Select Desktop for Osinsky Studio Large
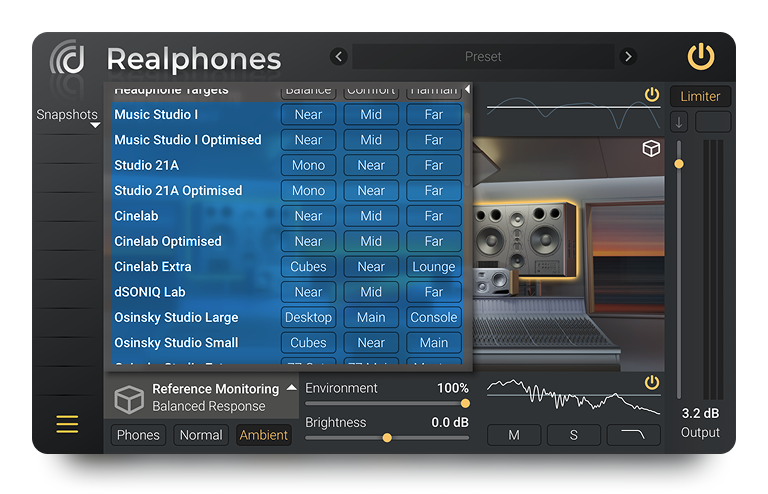768x494 pixels. [x=309, y=318]
